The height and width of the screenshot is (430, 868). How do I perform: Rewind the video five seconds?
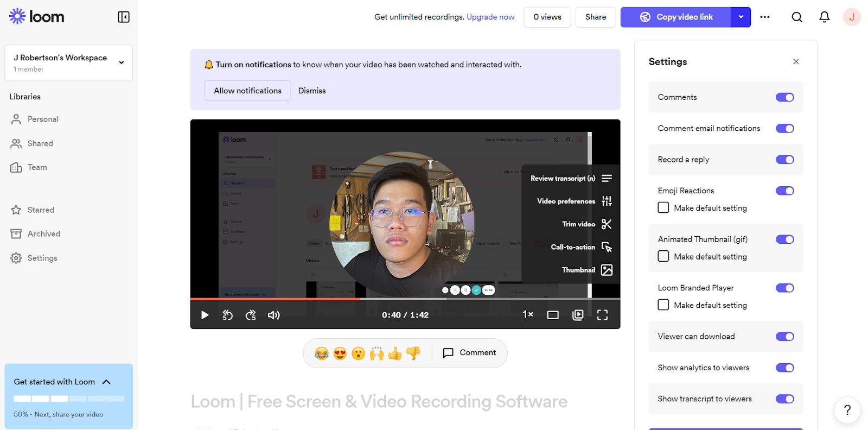228,315
